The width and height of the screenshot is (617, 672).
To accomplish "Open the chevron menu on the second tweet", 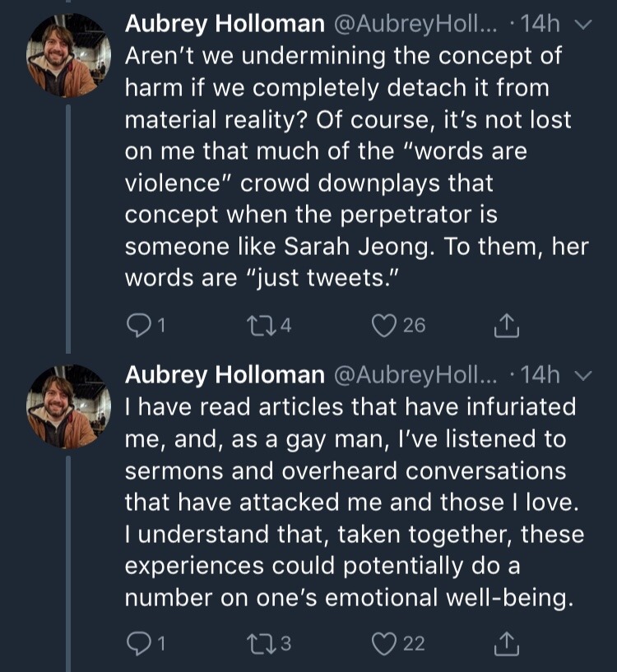I will (583, 376).
